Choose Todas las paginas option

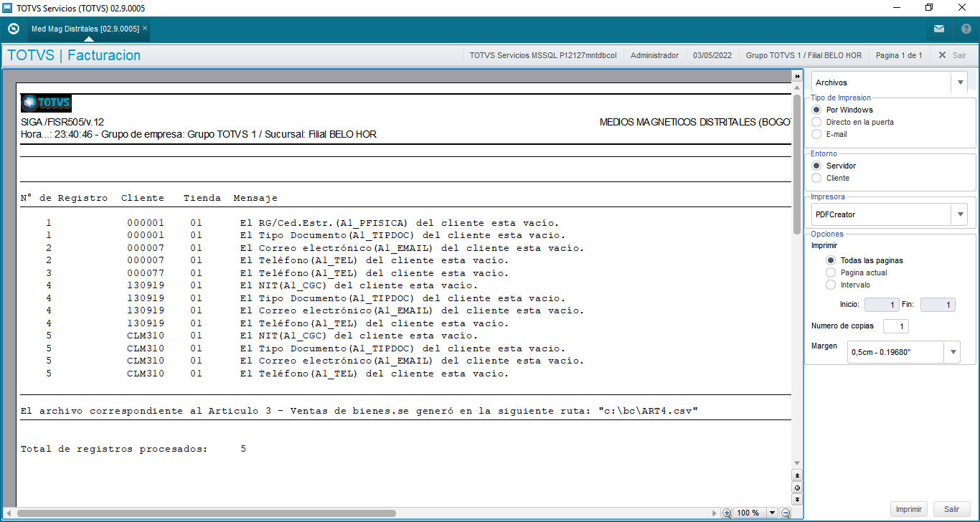(831, 260)
